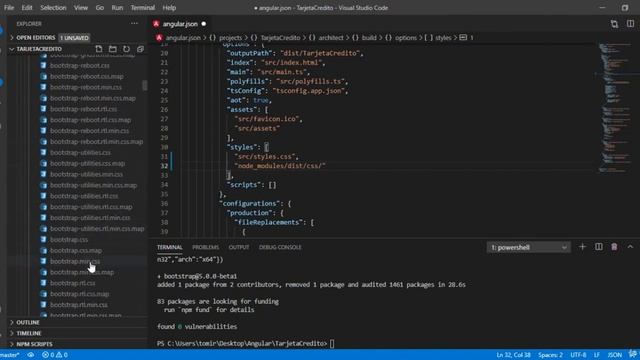Click in the terminal prompt input
Viewport: 640px width, 360px height.
coord(332,344)
